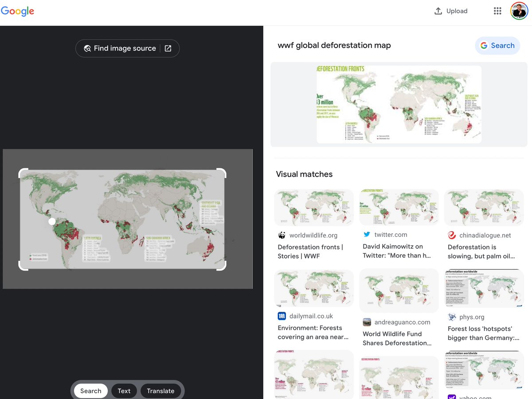
Task: Click Find image source button
Action: tap(127, 49)
